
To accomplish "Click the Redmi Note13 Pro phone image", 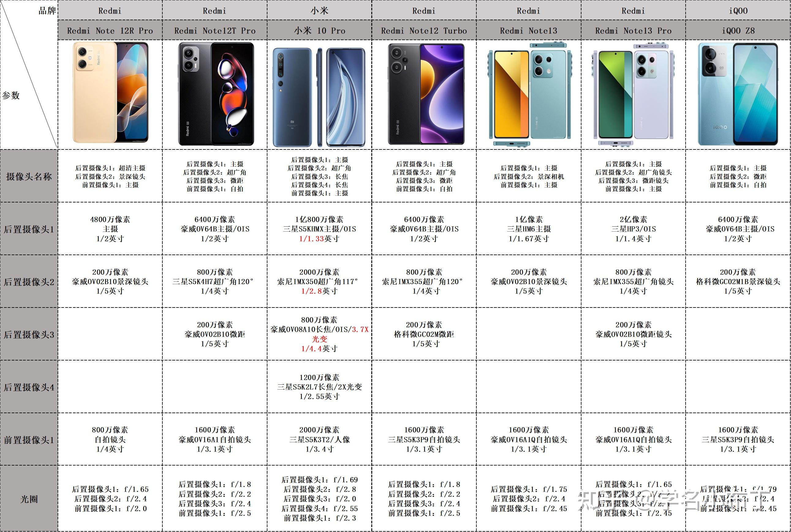I will coord(633,94).
